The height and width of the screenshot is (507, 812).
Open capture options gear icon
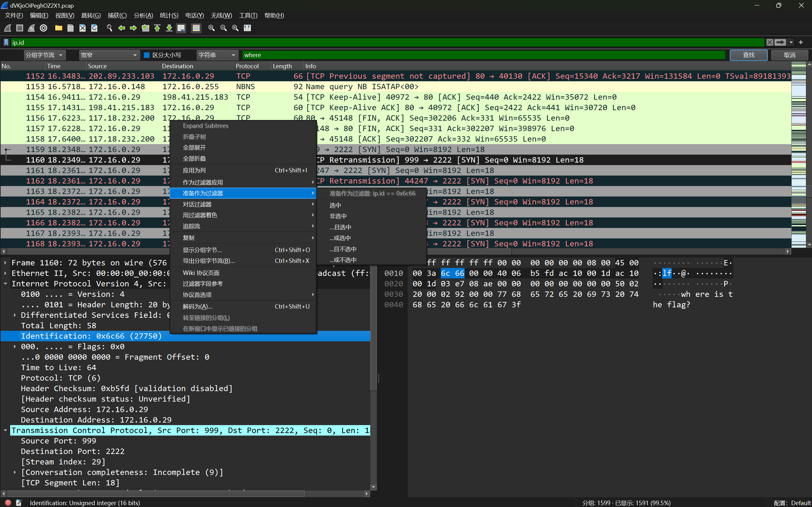pyautogui.click(x=44, y=28)
